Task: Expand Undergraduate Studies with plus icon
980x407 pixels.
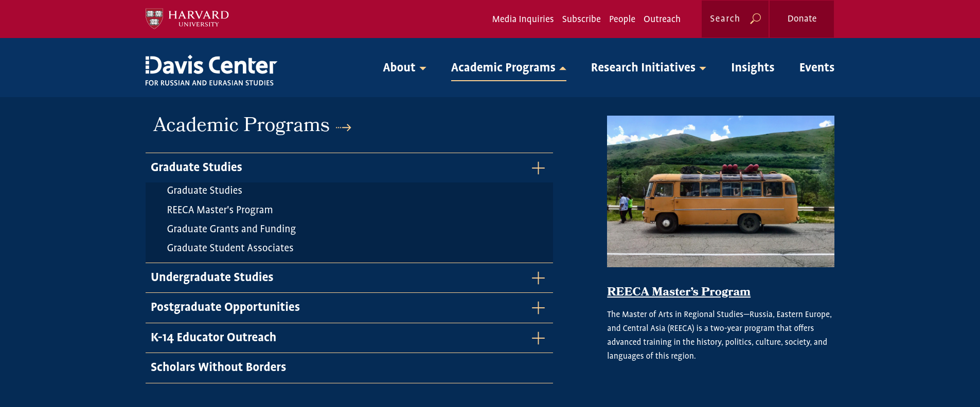Action: click(x=538, y=278)
